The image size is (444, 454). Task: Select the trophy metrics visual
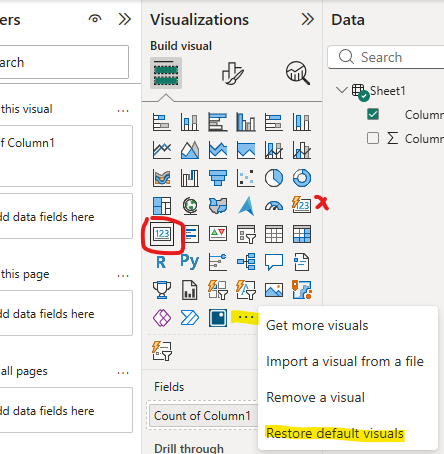tap(162, 290)
